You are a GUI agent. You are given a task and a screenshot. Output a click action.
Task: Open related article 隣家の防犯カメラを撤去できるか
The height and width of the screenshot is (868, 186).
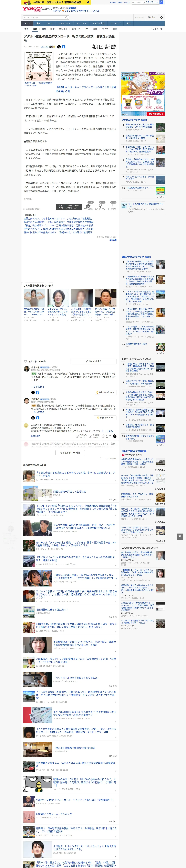click(x=58, y=232)
